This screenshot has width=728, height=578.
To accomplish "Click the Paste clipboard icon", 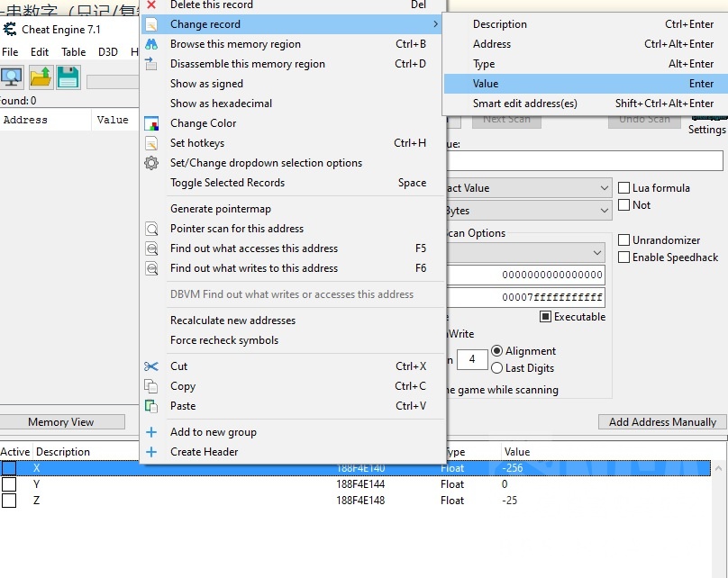I will [x=151, y=406].
